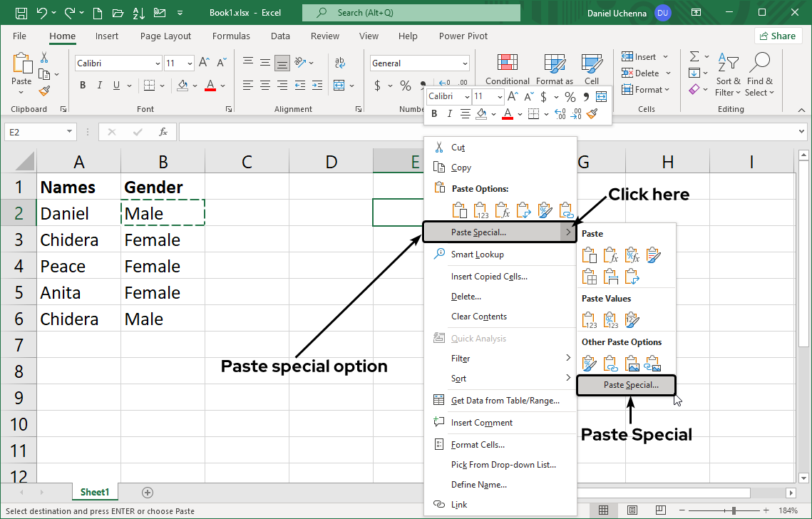Screen dimensions: 812x519
Task: Click cell A3 containing Chidera
Action: (69, 240)
